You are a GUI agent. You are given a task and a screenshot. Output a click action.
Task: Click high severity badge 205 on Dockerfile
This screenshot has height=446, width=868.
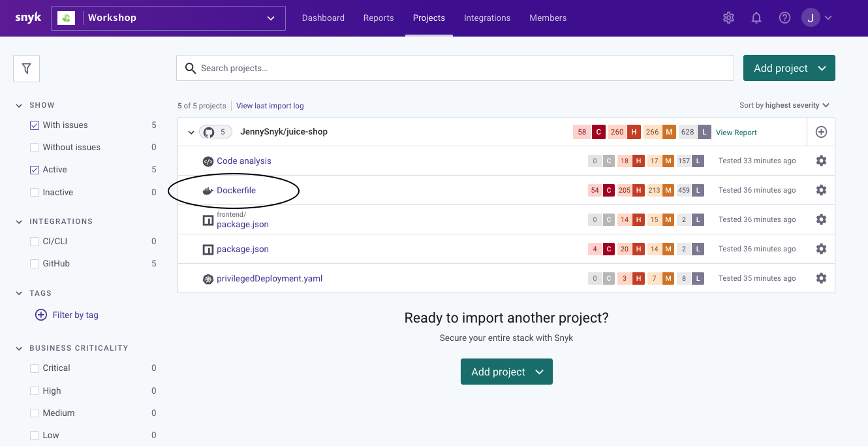tap(632, 190)
